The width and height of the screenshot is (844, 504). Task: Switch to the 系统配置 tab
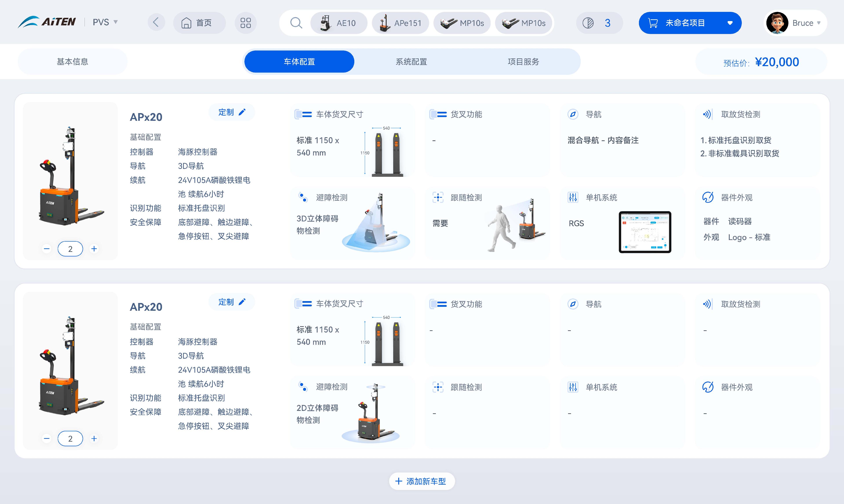(x=411, y=61)
